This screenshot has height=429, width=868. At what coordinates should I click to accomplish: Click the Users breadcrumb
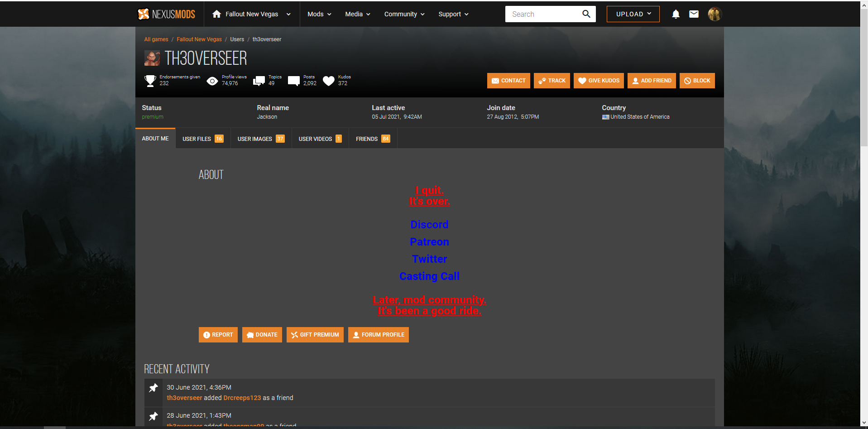(237, 39)
